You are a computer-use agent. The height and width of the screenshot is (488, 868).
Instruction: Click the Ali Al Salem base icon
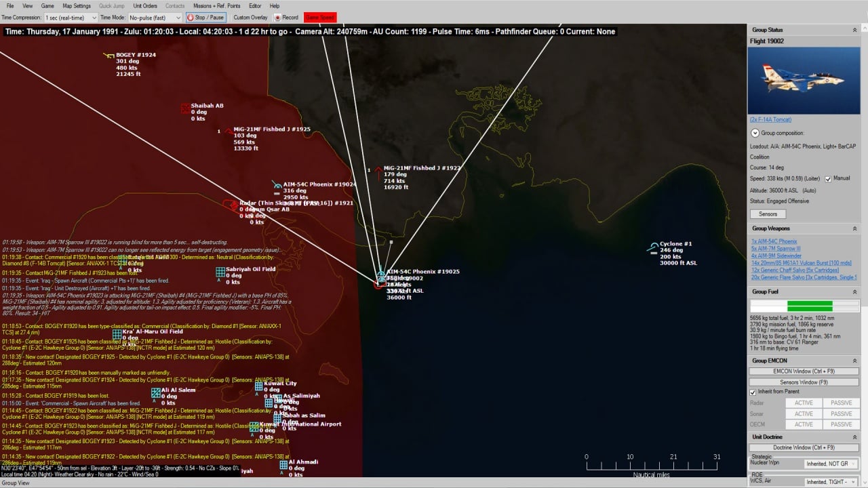(x=156, y=392)
